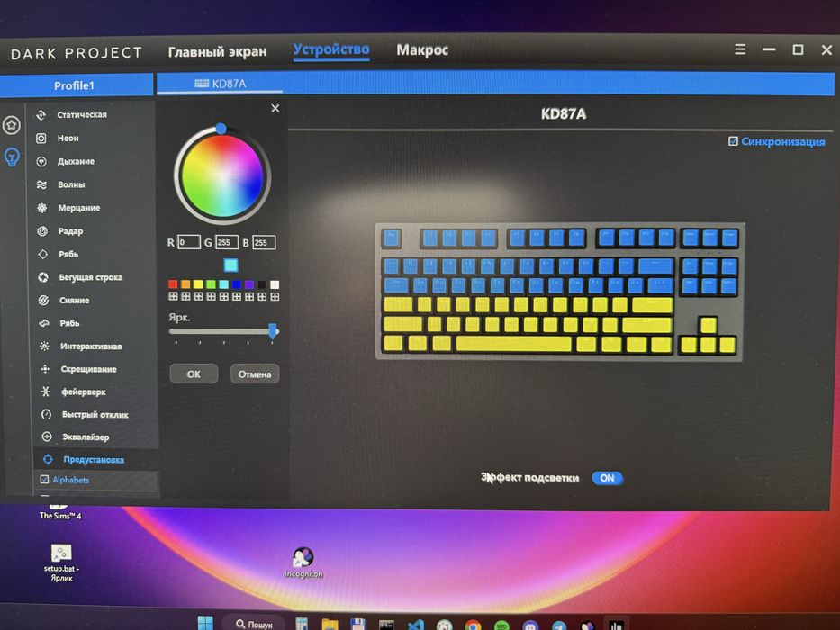The width and height of the screenshot is (840, 630).
Task: Close the color picker panel
Action: 275,108
